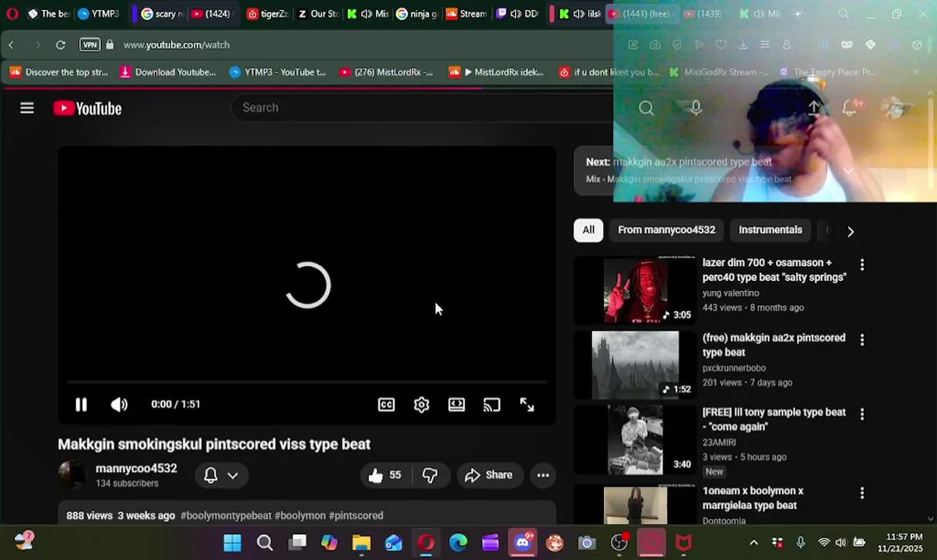The image size is (937, 560).
Task: Mute the video using the speaker icon
Action: tap(119, 404)
